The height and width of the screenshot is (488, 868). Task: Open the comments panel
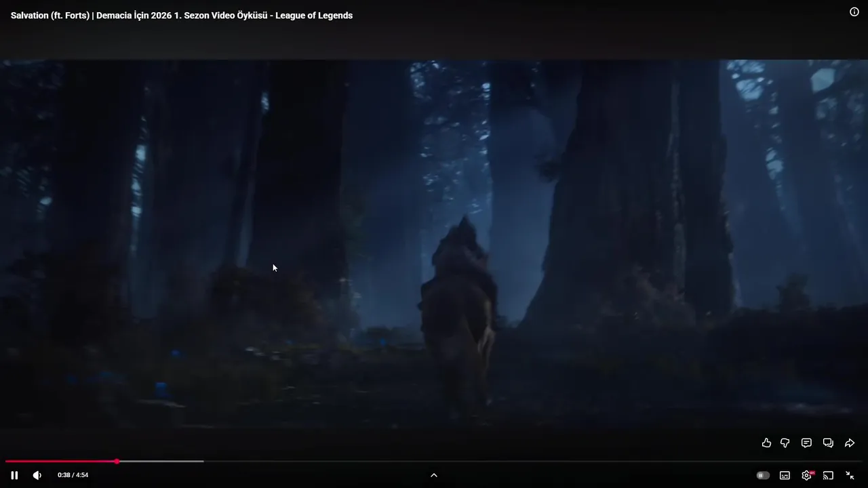[x=806, y=443]
